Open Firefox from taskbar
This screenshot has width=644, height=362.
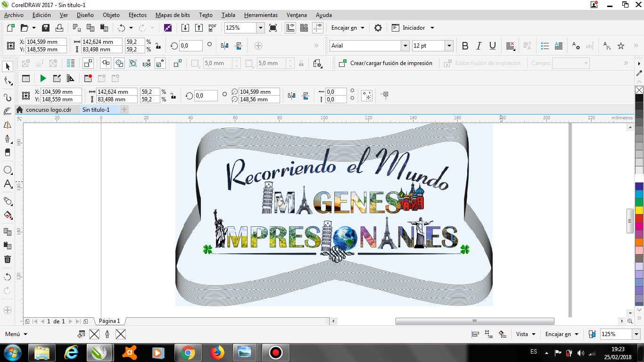(217, 352)
